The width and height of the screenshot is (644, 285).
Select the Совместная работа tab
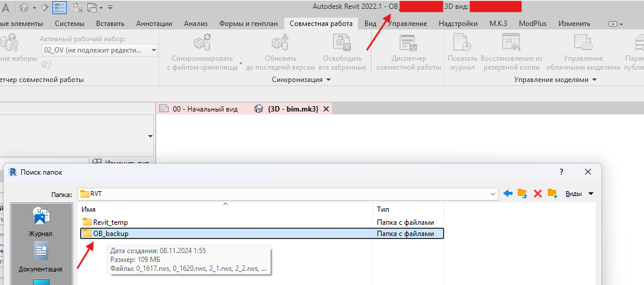click(x=321, y=24)
